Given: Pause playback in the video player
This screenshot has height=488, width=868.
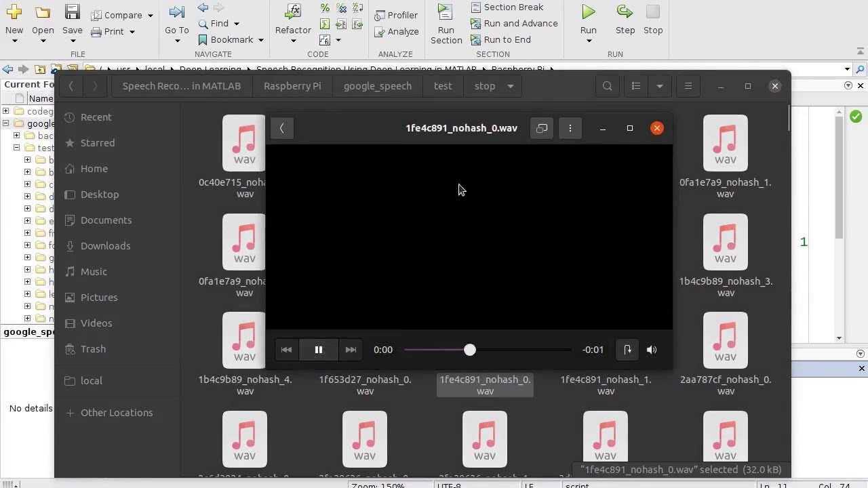Looking at the screenshot, I should 319,350.
